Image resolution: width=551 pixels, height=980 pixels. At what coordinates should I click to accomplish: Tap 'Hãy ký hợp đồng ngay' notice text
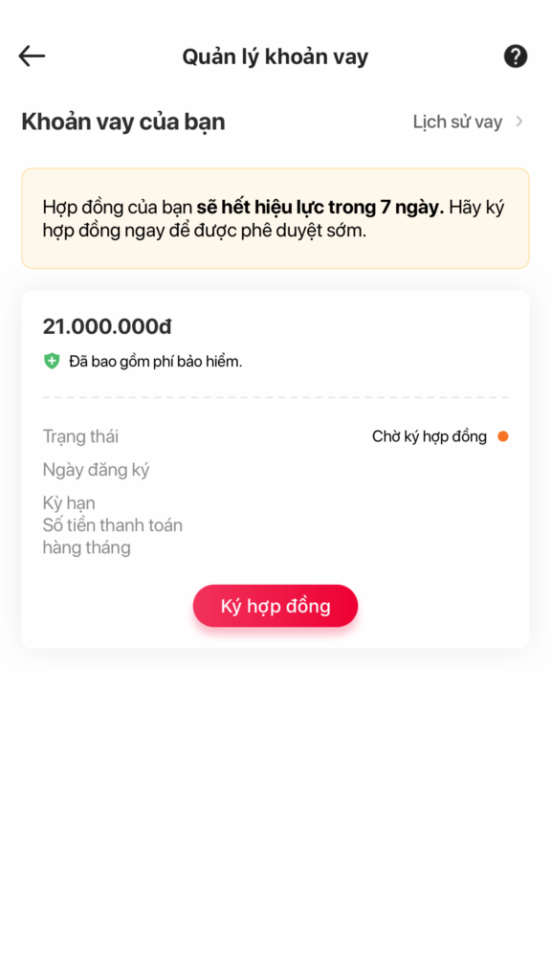coord(274,219)
